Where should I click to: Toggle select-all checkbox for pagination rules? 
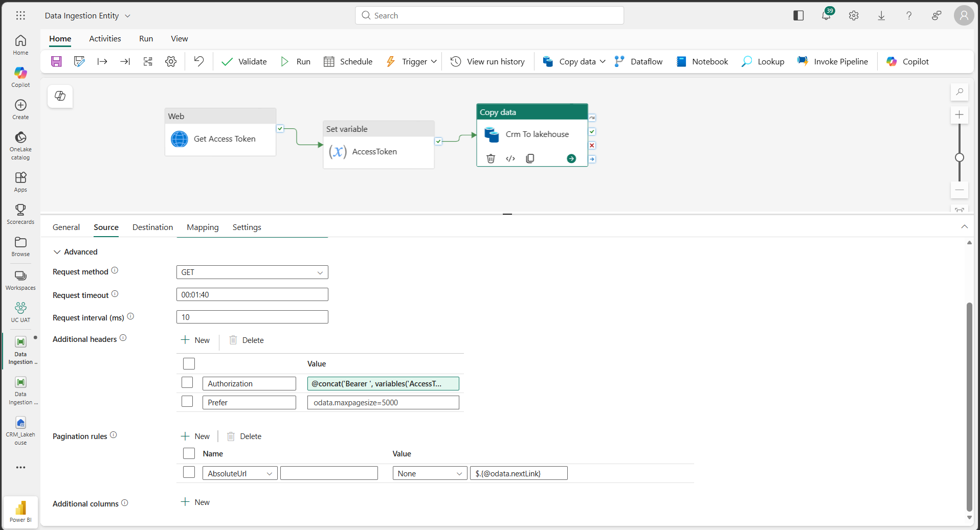(x=189, y=453)
